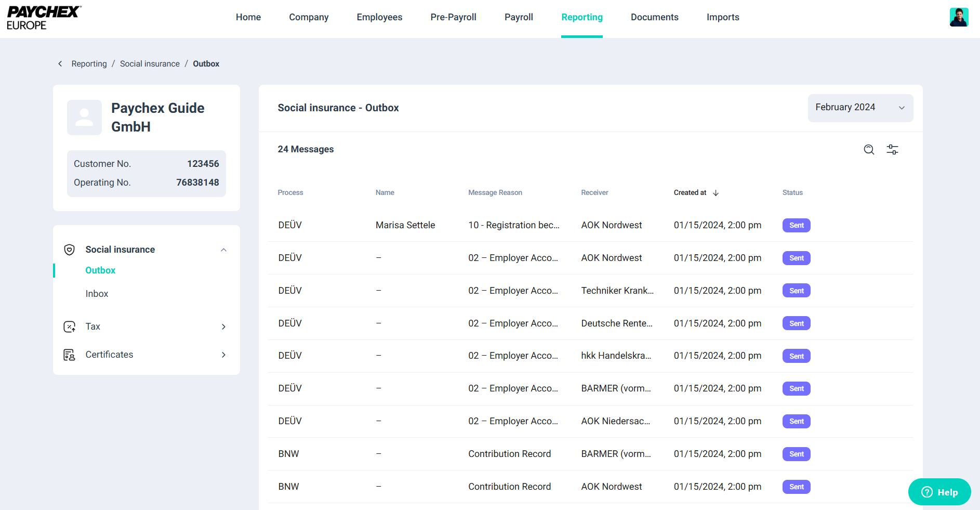Click the breadcrumb back arrow

60,63
